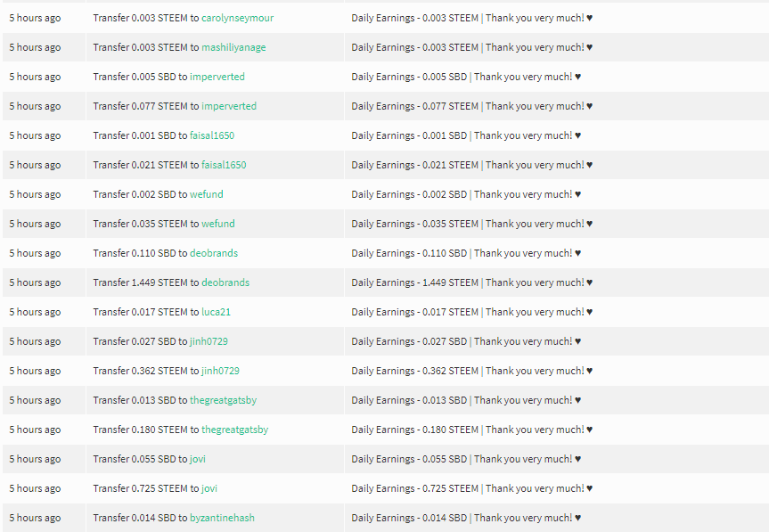The width and height of the screenshot is (769, 532).
Task: Click 'Transfer 0.035 STEEM to' text
Action: pos(146,224)
